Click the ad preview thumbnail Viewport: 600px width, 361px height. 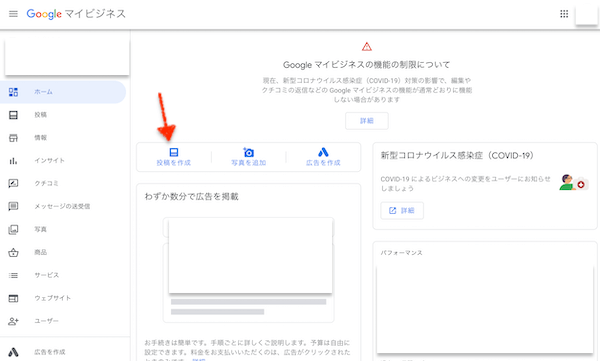click(250, 255)
